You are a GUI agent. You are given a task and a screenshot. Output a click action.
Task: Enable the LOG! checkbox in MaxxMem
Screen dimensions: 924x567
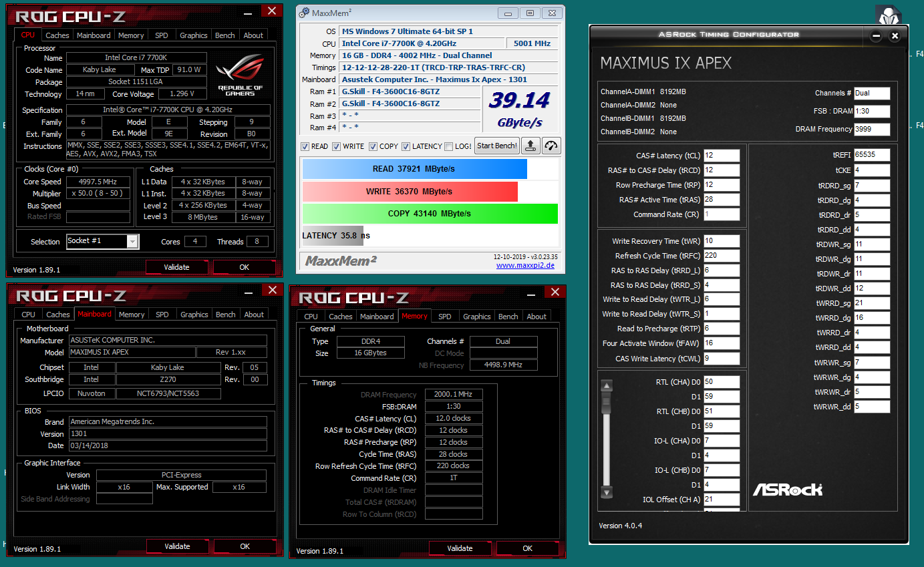pyautogui.click(x=449, y=146)
